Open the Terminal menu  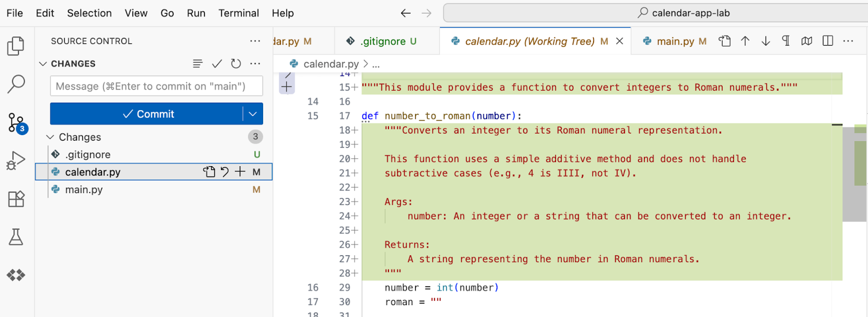(x=238, y=13)
